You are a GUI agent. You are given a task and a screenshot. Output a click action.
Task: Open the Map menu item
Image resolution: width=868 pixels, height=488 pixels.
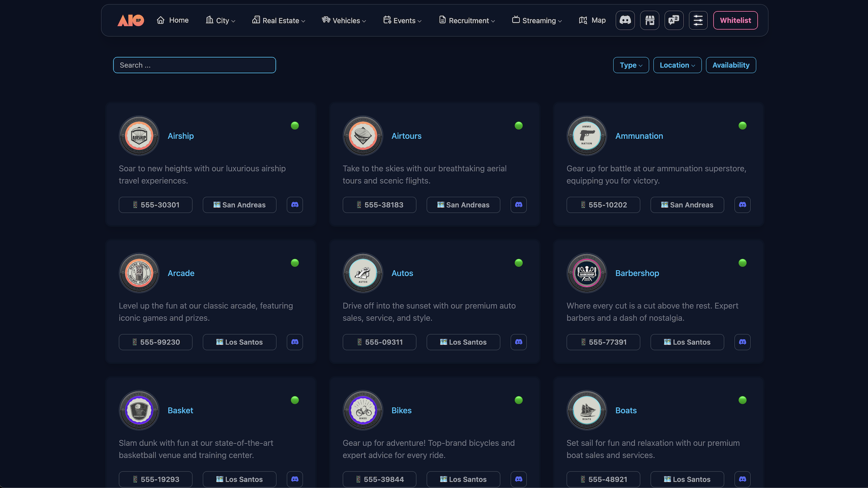tap(592, 20)
